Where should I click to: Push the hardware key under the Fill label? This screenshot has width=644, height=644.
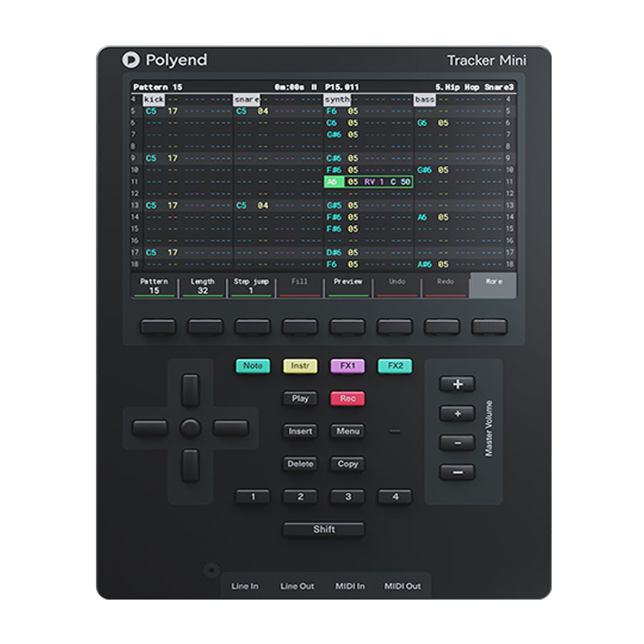coord(301,327)
